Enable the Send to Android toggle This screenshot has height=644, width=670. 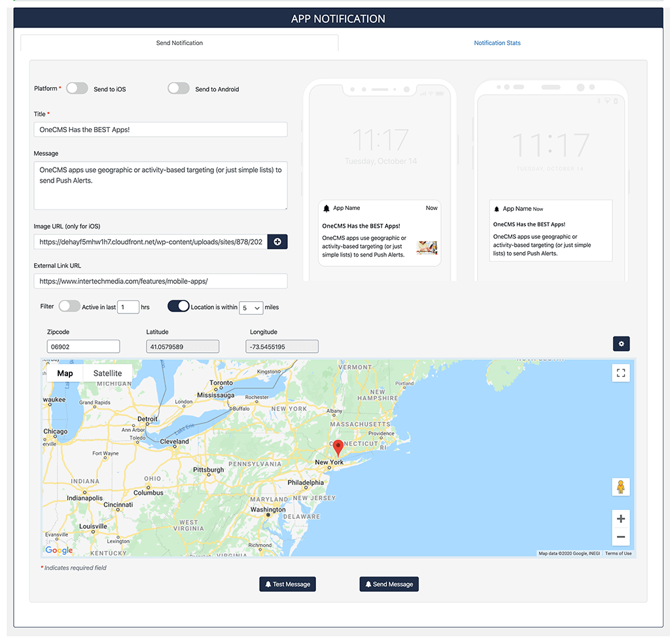point(179,88)
